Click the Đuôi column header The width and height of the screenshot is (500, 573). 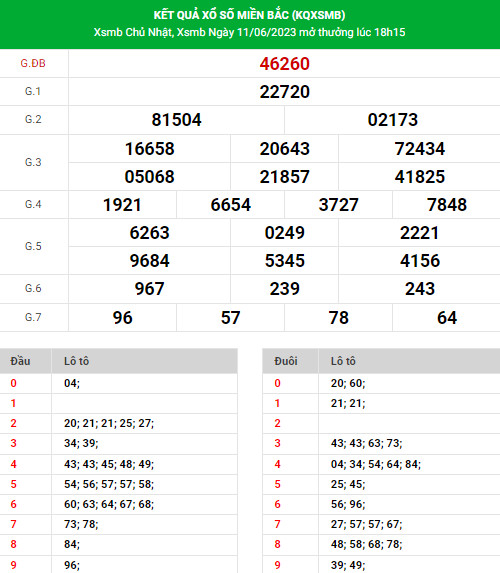[286, 361]
